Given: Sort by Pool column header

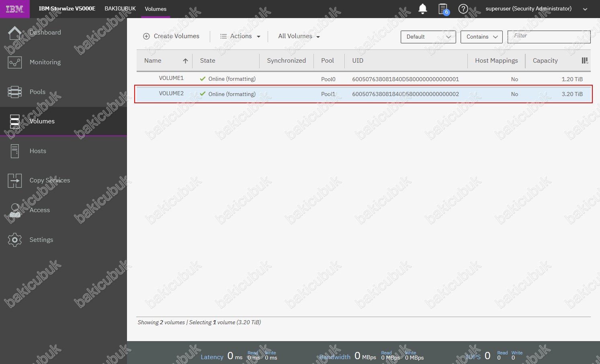Looking at the screenshot, I should click(x=328, y=61).
